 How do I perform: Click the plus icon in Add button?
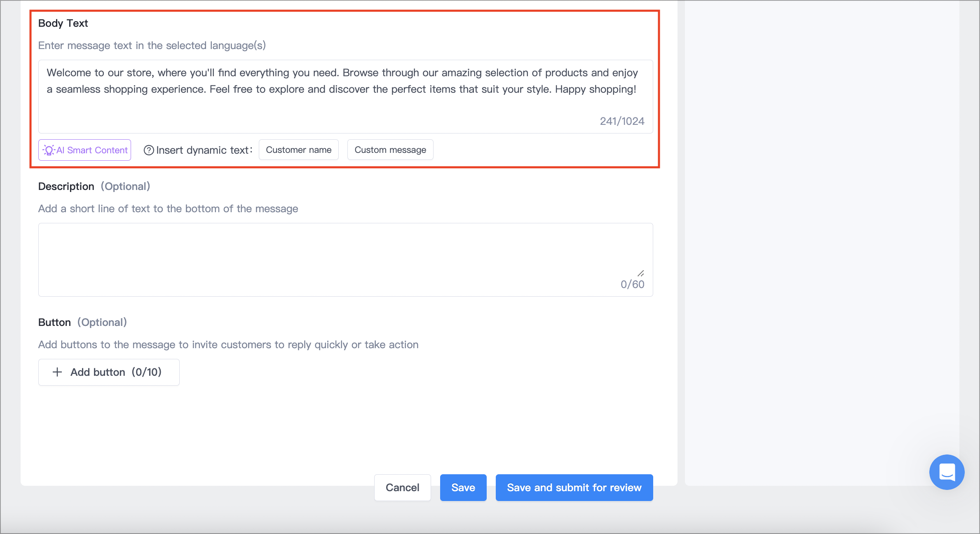(57, 372)
